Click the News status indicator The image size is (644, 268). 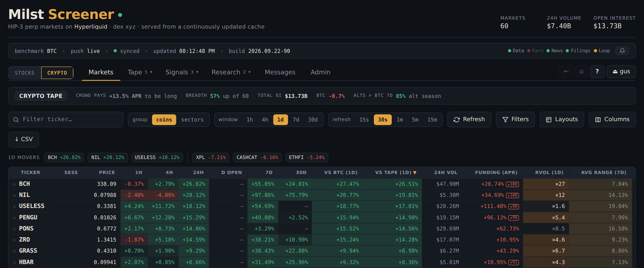[555, 51]
